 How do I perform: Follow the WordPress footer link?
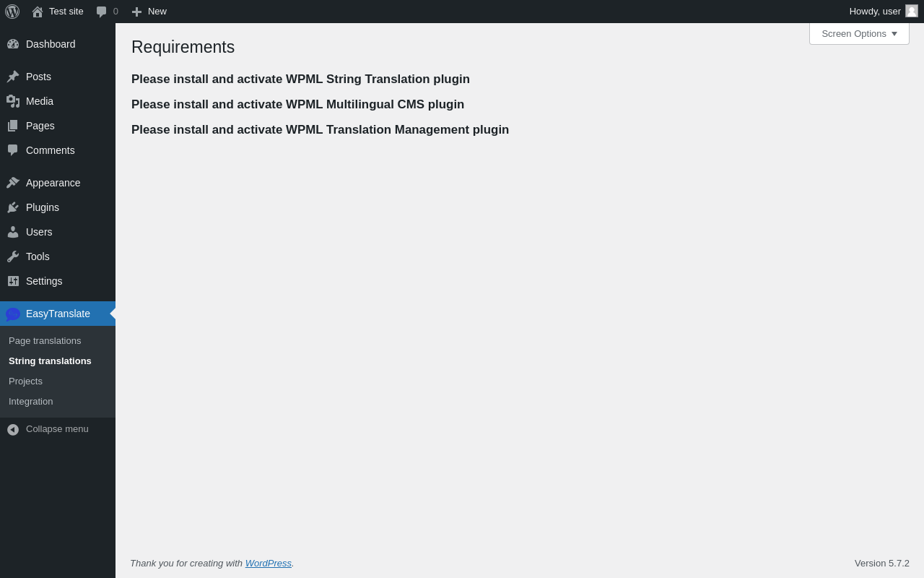[x=269, y=563]
